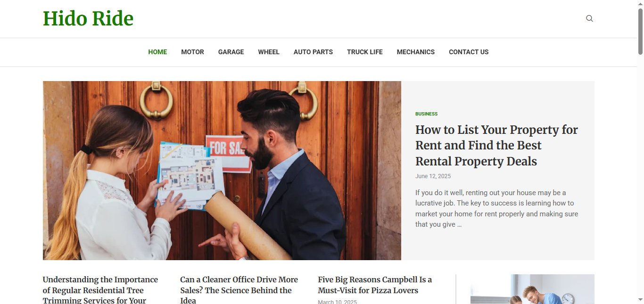Viewport: 644px width, 304px height.
Task: Go to the GARAGE section
Action: click(x=231, y=52)
